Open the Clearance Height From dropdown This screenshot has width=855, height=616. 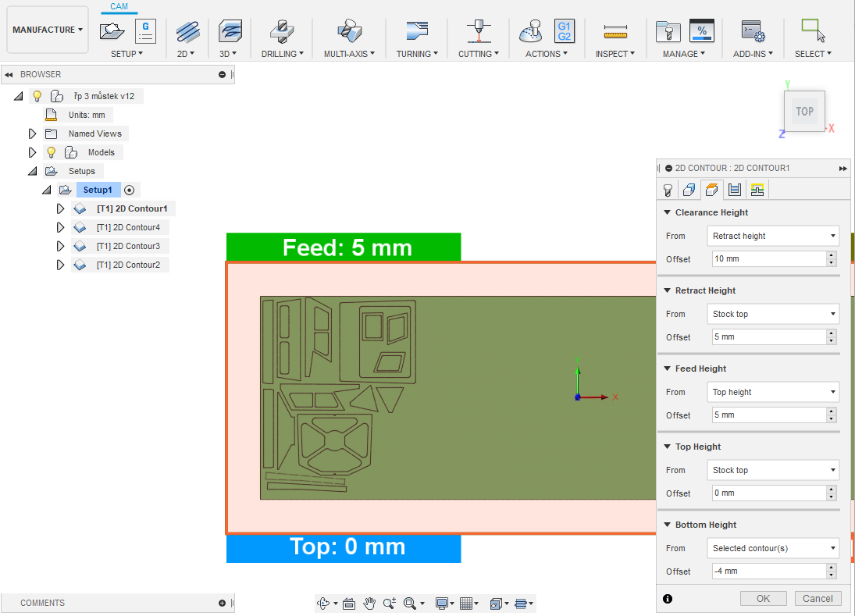(x=772, y=236)
